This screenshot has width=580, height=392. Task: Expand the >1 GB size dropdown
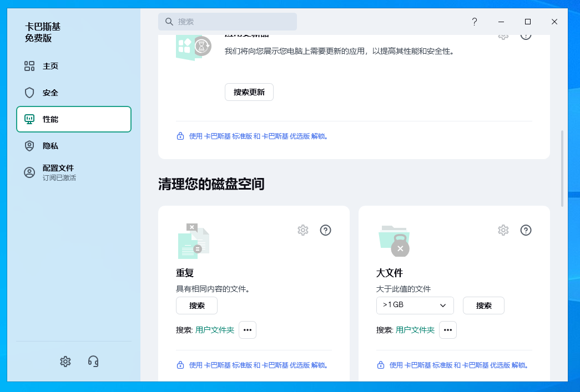click(415, 306)
